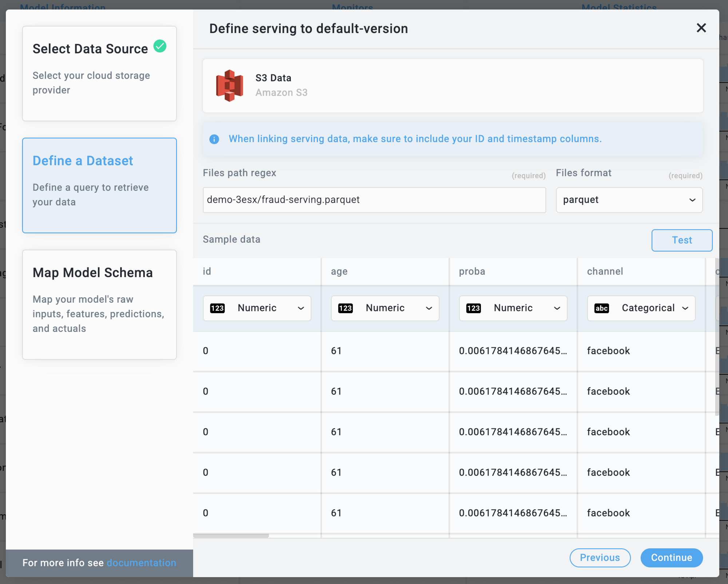728x584 pixels.
Task: Click the abc categorical icon in the channel column
Action: 601,308
